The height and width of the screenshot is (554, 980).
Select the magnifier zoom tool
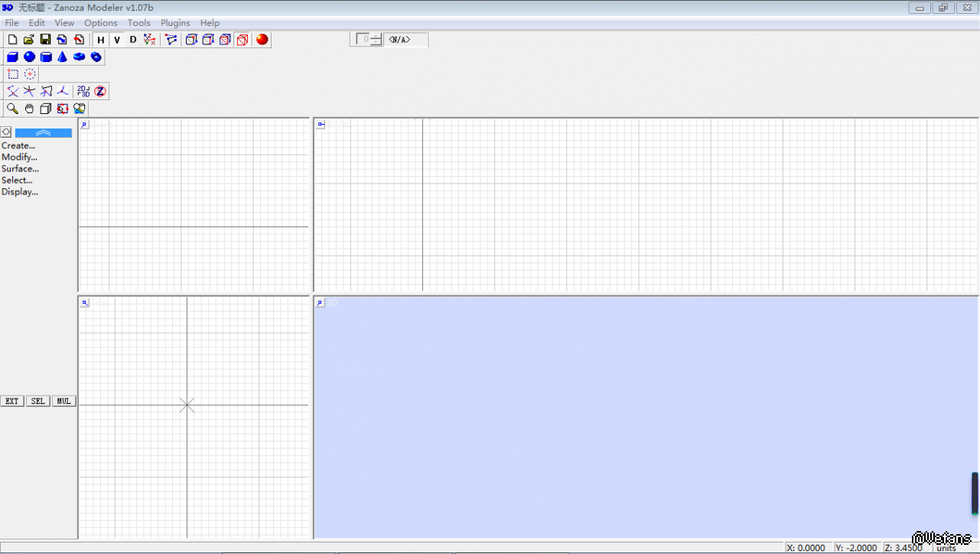(13, 109)
